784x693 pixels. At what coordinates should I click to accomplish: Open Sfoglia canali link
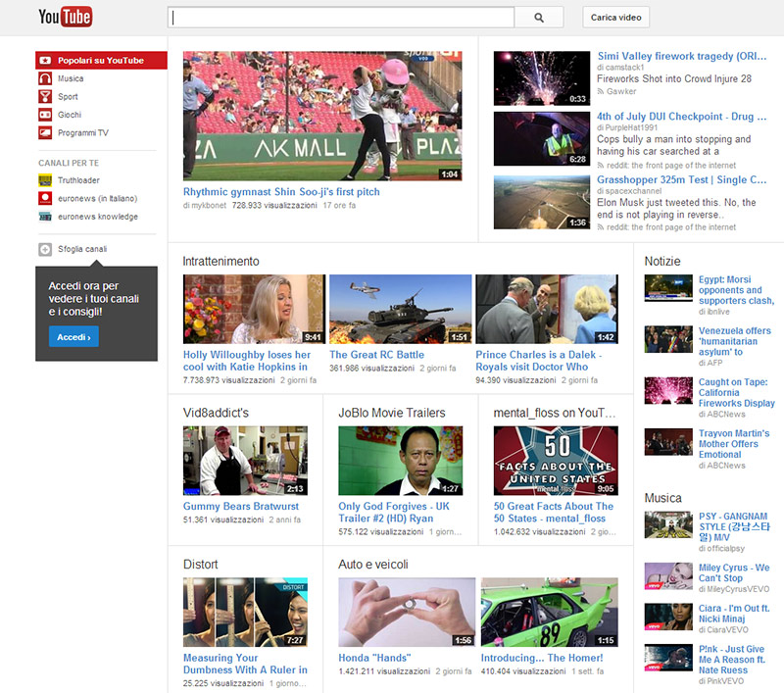(82, 249)
